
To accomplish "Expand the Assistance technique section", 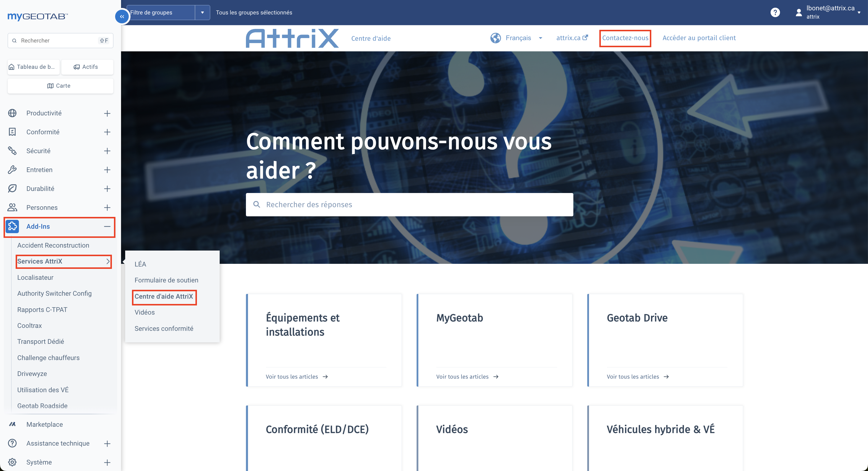I will [x=107, y=444].
